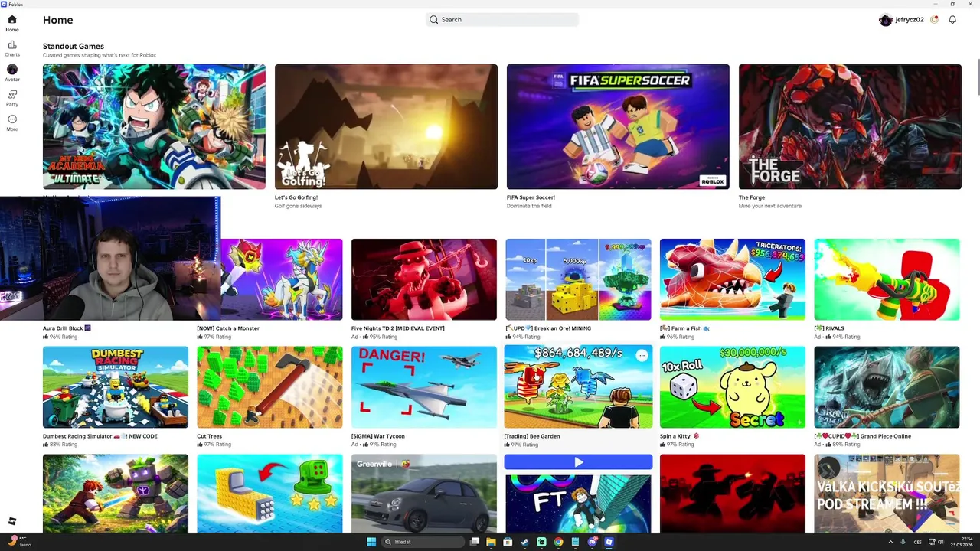This screenshot has height=551, width=980.
Task: Click the Roblox logo in lower sidebar
Action: 12,521
